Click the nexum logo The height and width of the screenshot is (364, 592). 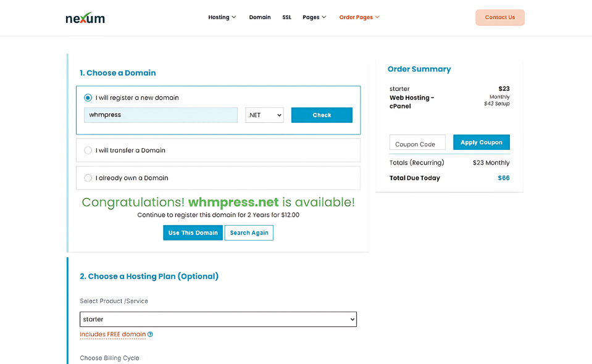tap(85, 18)
